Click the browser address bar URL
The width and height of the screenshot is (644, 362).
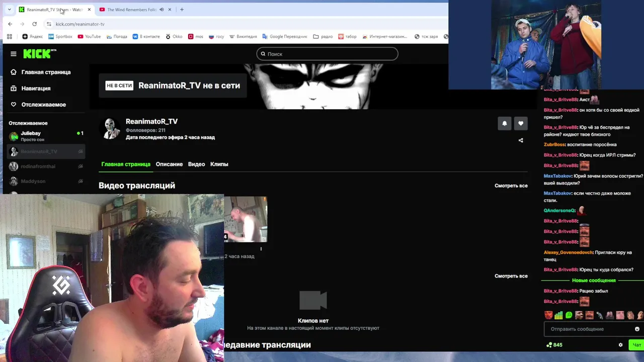point(80,24)
